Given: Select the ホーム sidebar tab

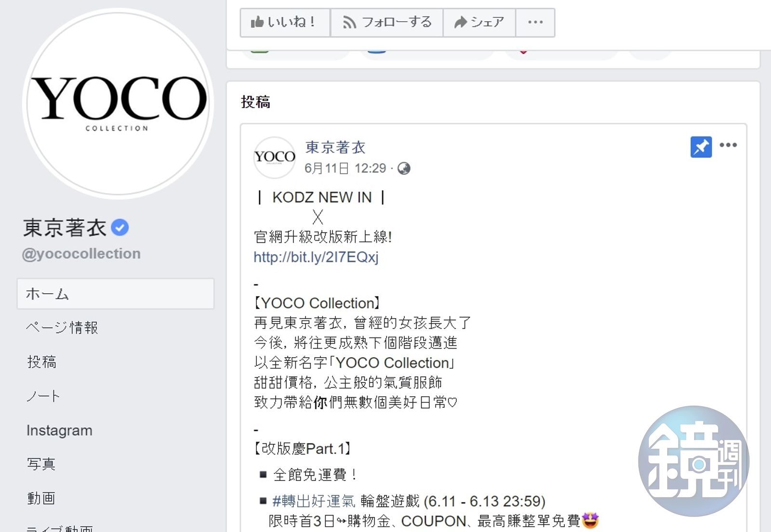Looking at the screenshot, I should (x=116, y=294).
